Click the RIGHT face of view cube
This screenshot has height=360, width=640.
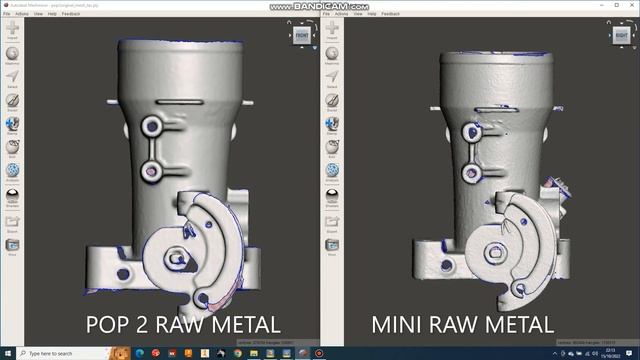[x=622, y=36]
